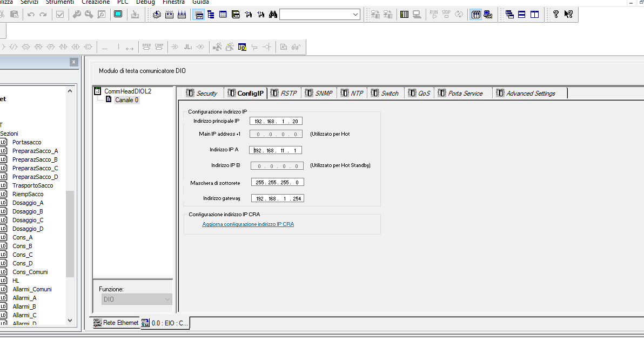Click the question mark Help icon
The image size is (644, 340).
point(556,15)
